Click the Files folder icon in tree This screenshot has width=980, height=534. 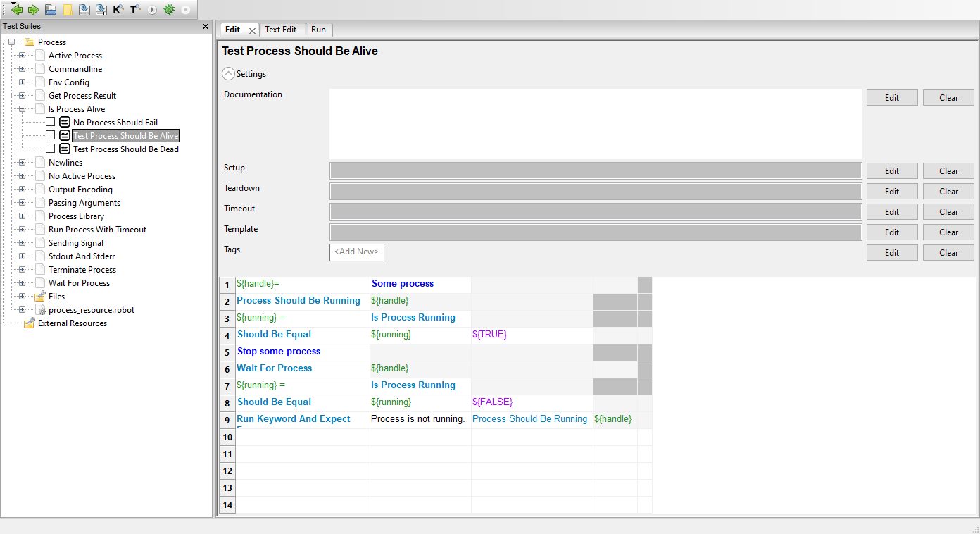[40, 297]
